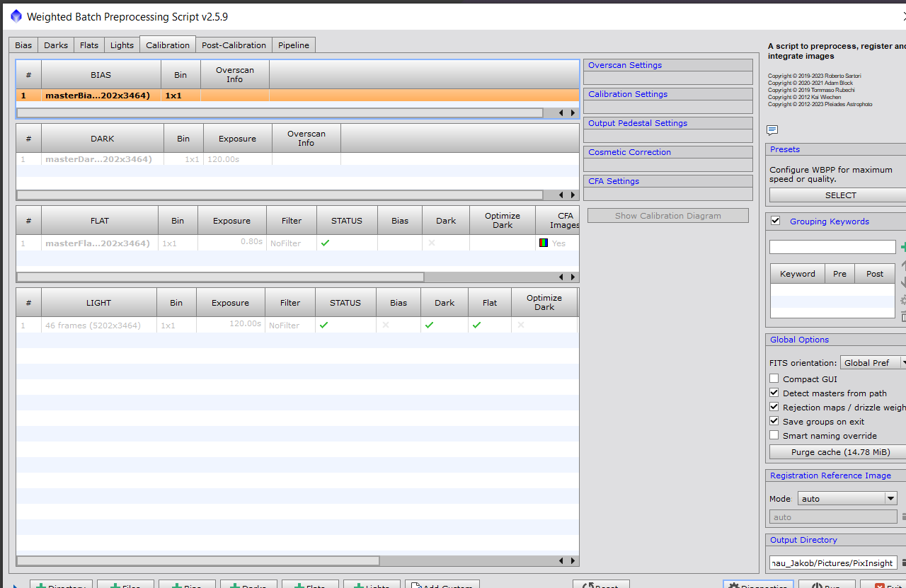This screenshot has height=588, width=906.
Task: Select the 46 frames (5202x3464) row
Action: click(297, 325)
